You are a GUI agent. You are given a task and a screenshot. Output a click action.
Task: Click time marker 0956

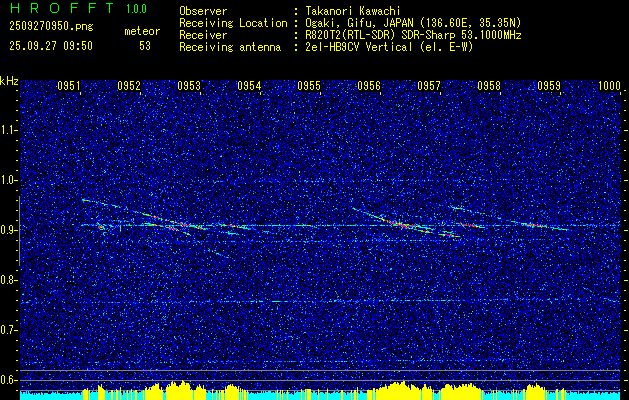click(x=369, y=85)
